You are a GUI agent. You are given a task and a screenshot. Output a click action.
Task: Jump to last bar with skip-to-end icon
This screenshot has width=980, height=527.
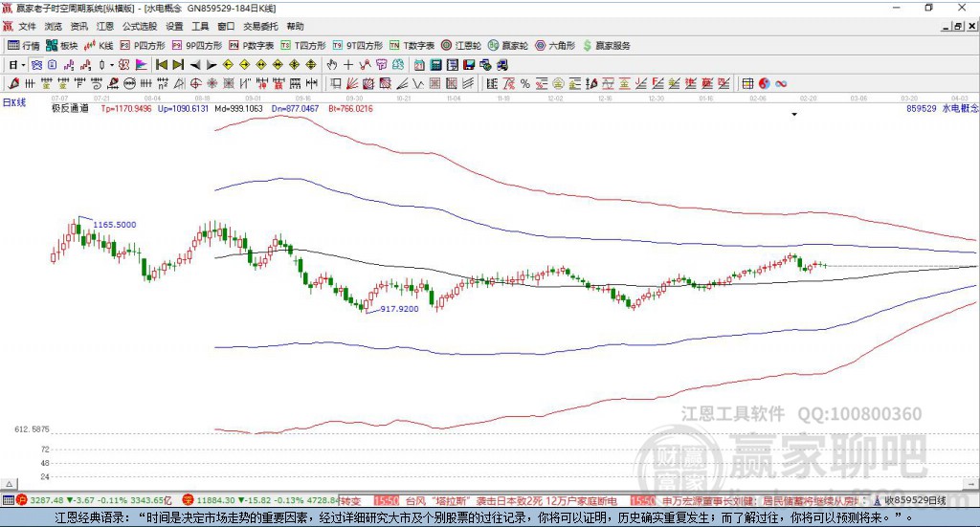coord(178,65)
